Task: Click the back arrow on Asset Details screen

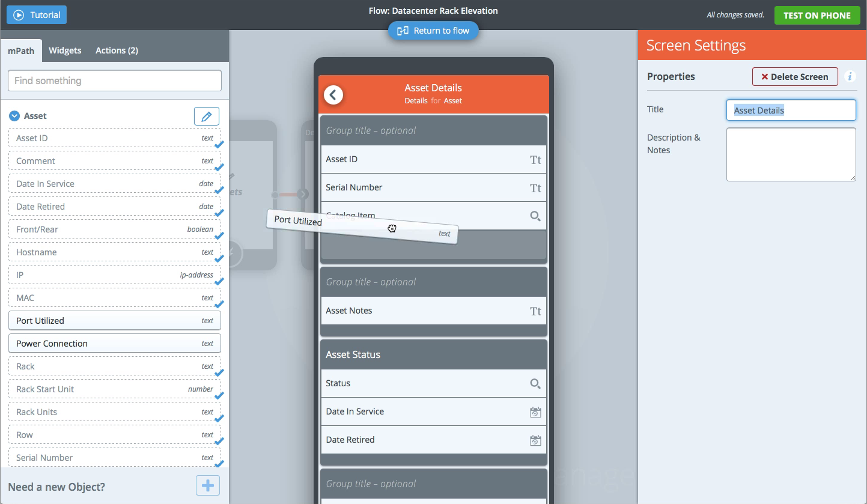Action: (333, 94)
